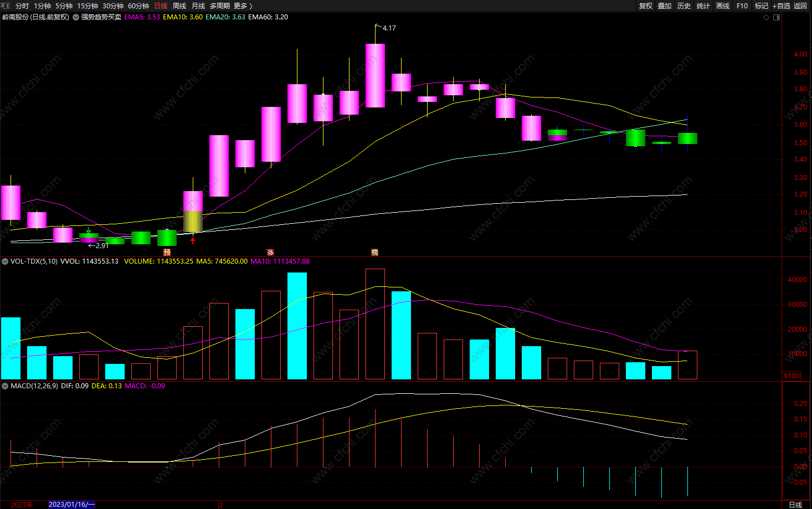Image resolution: width=812 pixels, height=509 pixels.
Task: Click the 岭南股份 (日线.前复权) title
Action: 36,17
